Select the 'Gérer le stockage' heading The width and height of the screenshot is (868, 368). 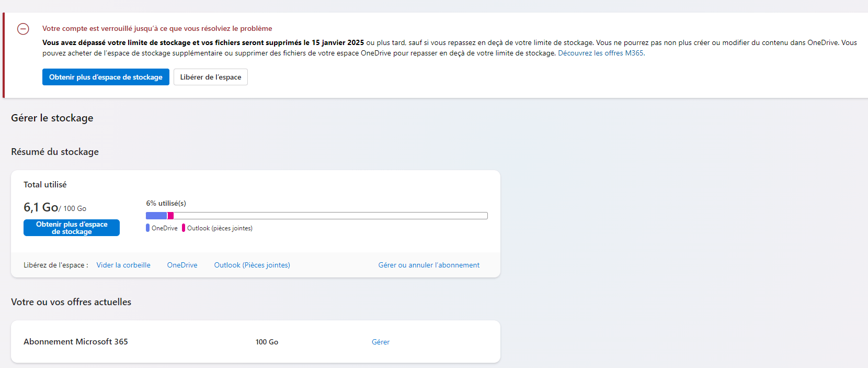(x=52, y=118)
